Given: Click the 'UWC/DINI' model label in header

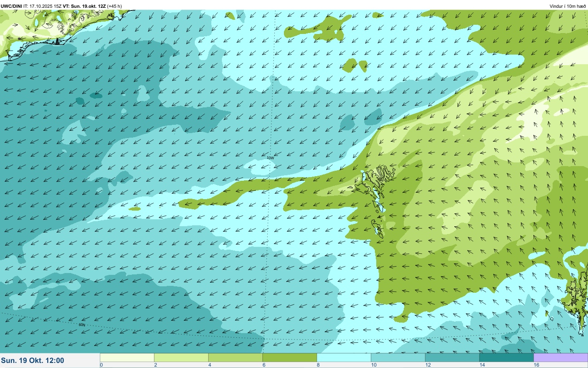Looking at the screenshot, I should coord(11,6).
